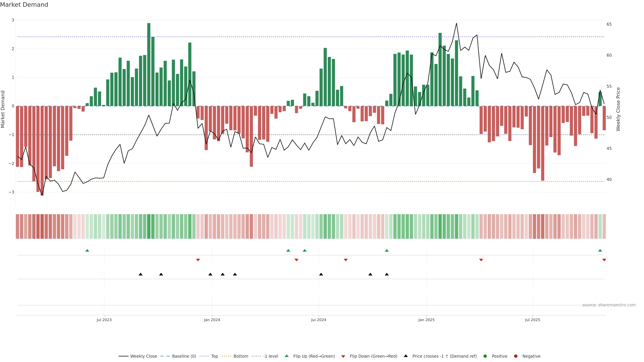Click Flip Up green triangle legend icon
This screenshot has height=362, width=644.
coord(287,356)
